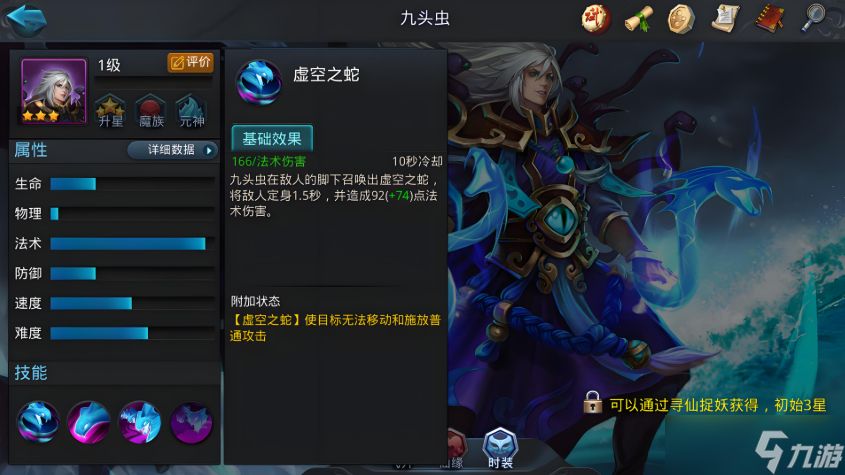This screenshot has height=475, width=845.
Task: Open the red book codex icon
Action: [x=770, y=19]
